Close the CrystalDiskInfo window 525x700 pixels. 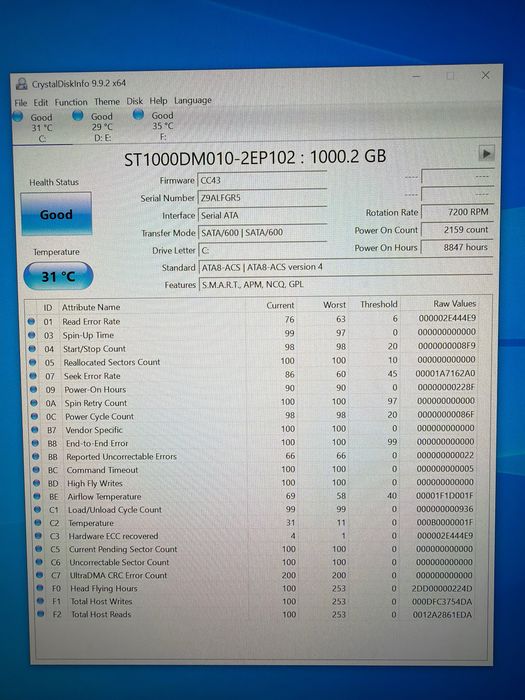[486, 75]
